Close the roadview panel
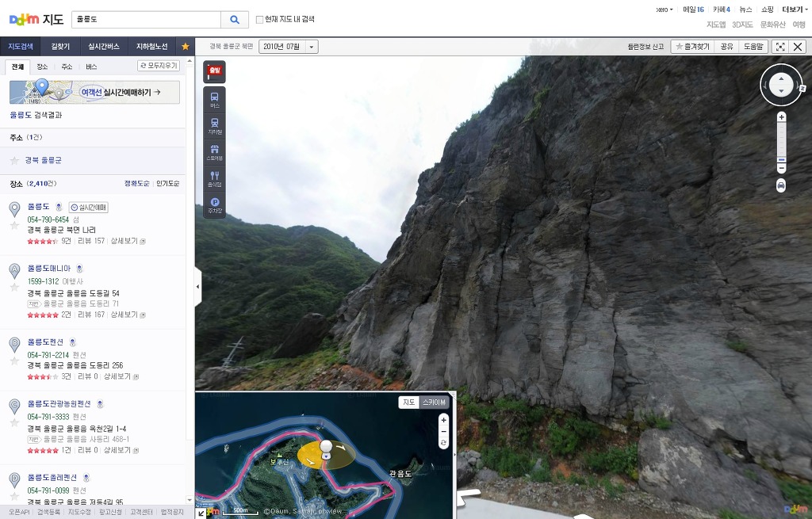The height and width of the screenshot is (519, 812). coord(798,47)
